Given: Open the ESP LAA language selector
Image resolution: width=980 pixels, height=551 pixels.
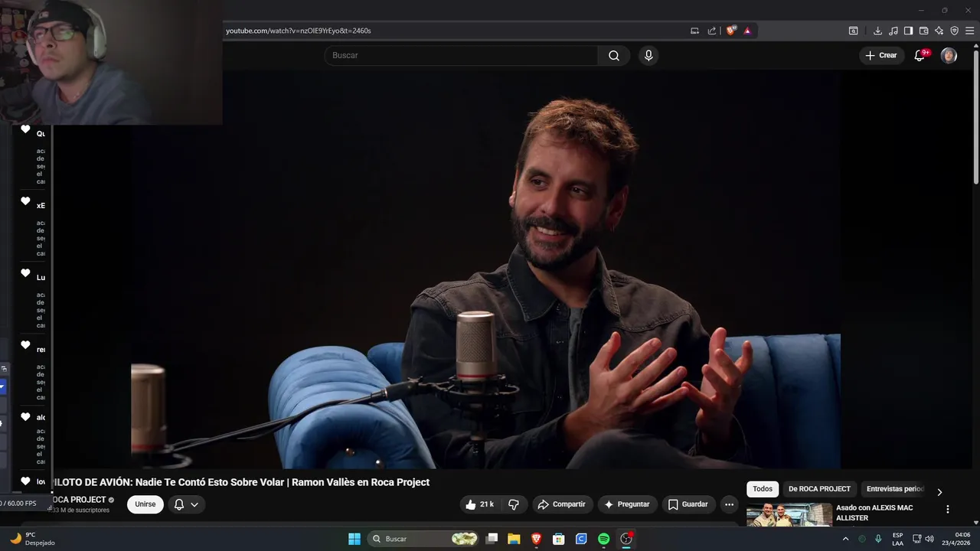Looking at the screenshot, I should 897,540.
